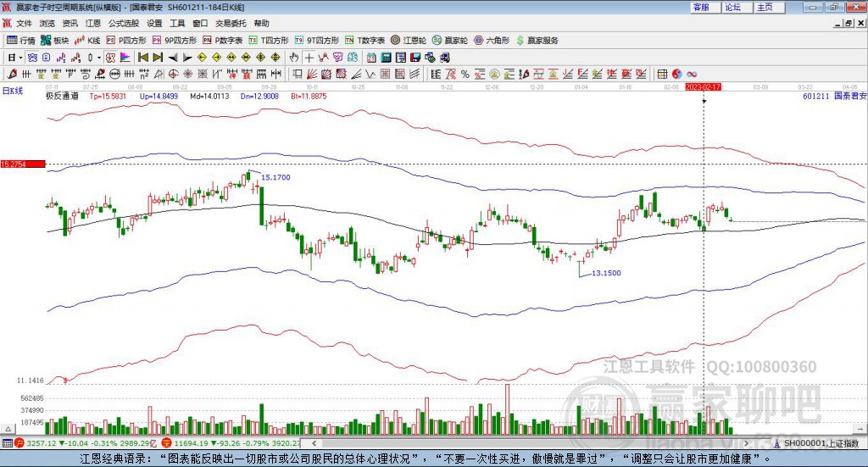The image size is (868, 467).
Task: Open the 设置 menu
Action: pyautogui.click(x=154, y=23)
